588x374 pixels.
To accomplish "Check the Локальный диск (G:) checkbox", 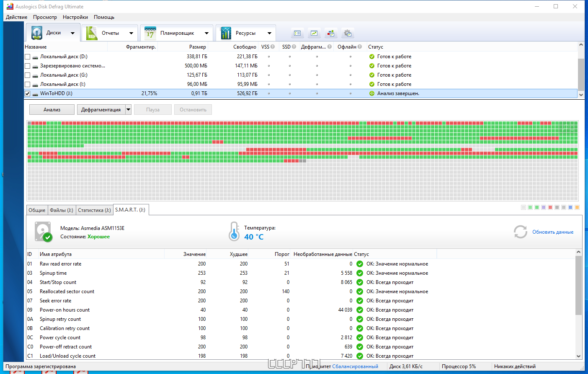I will pos(27,75).
